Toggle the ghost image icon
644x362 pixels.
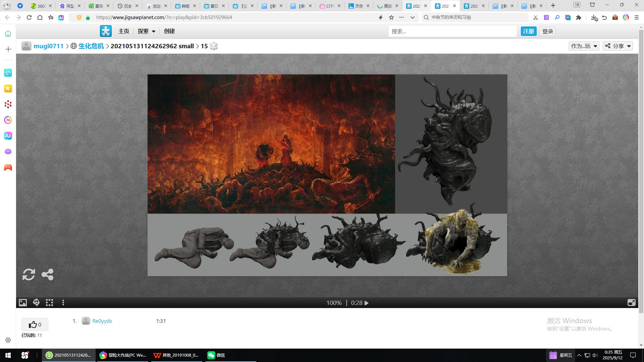click(x=36, y=303)
